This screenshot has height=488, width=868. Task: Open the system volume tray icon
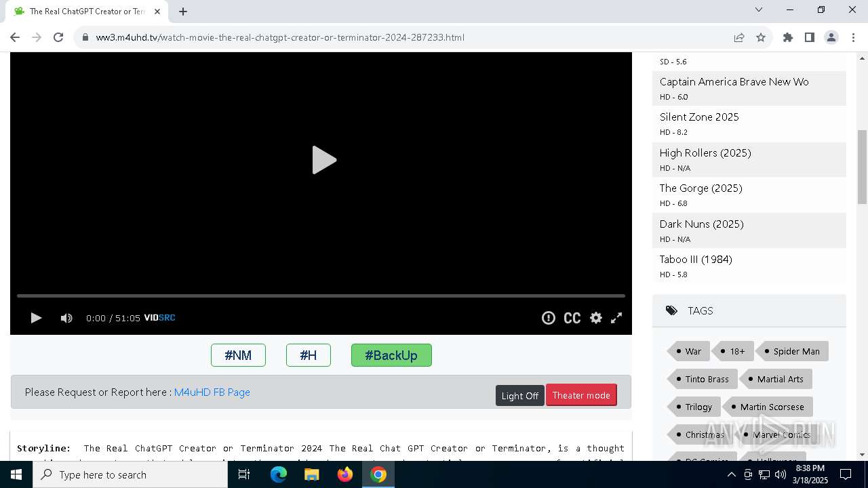(x=781, y=474)
